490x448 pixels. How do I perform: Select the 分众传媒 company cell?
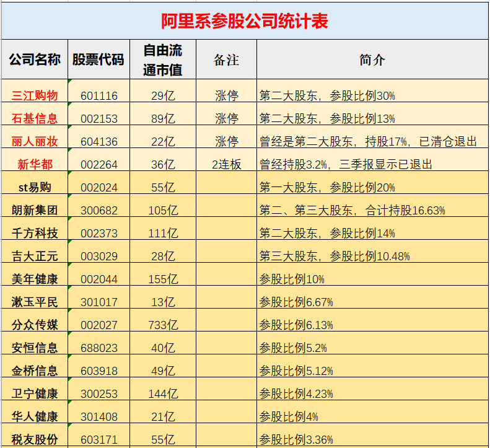35,320
